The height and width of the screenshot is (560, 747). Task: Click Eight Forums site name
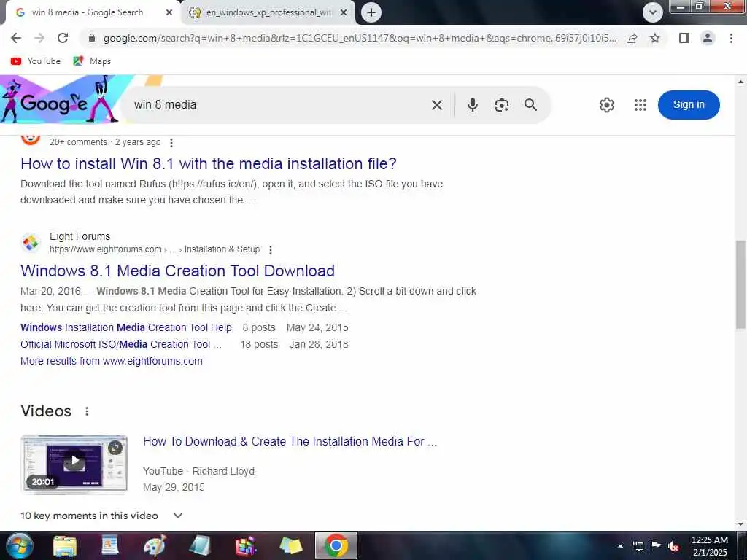[x=80, y=237]
